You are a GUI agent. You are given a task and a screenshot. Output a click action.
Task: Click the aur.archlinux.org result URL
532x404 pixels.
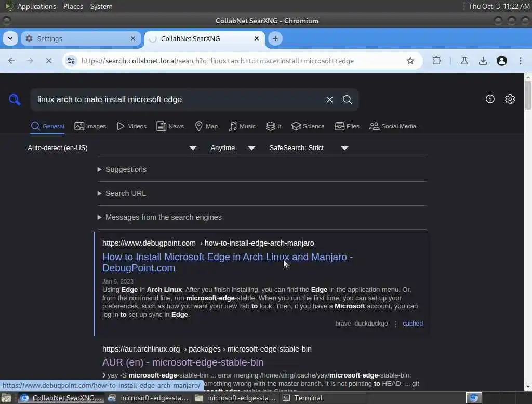(x=207, y=349)
